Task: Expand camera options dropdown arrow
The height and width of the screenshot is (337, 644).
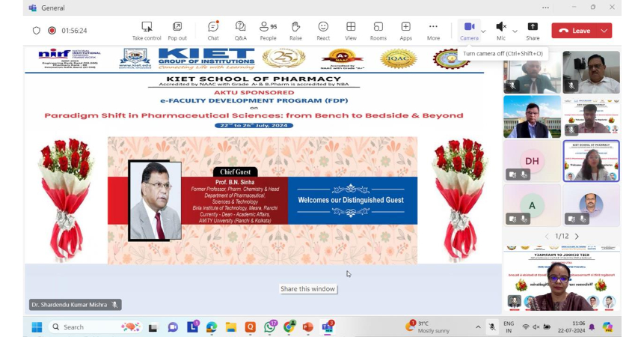Action: (x=483, y=31)
